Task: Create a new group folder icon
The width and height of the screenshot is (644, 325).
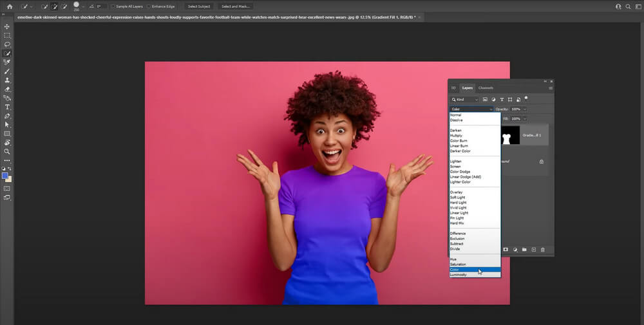Action: pos(524,250)
